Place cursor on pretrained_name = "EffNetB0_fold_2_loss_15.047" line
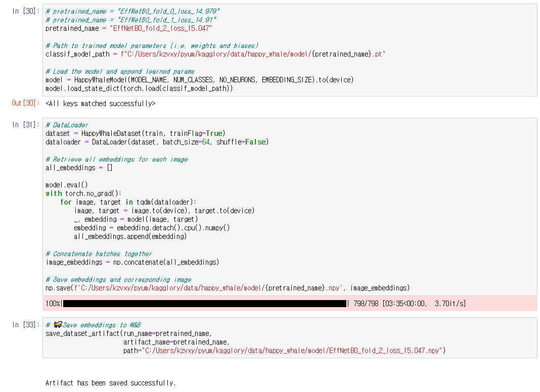This screenshot has height=392, width=540. (x=129, y=29)
